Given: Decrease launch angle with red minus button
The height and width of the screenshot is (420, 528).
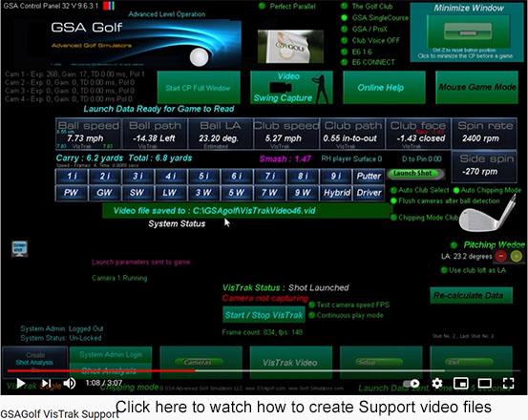Looking at the screenshot, I should (x=500, y=256).
